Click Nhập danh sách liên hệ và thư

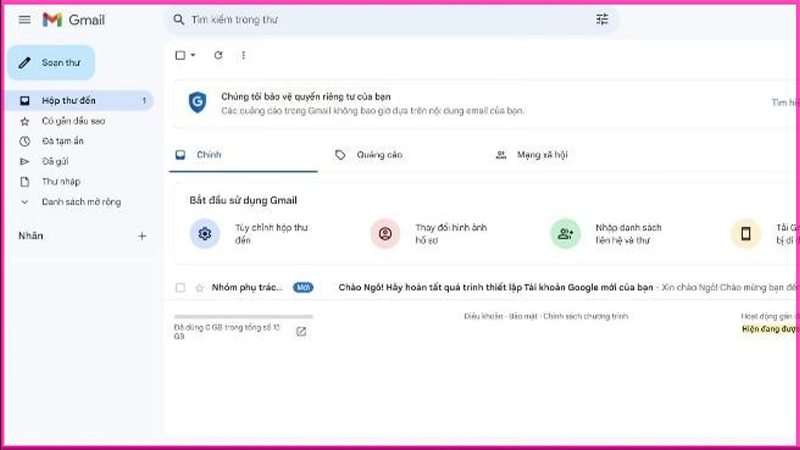[x=629, y=234]
